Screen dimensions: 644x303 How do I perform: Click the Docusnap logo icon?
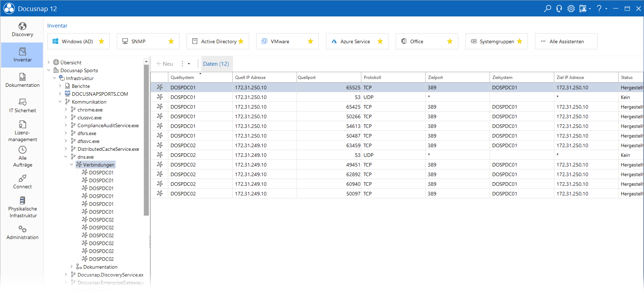(9, 9)
